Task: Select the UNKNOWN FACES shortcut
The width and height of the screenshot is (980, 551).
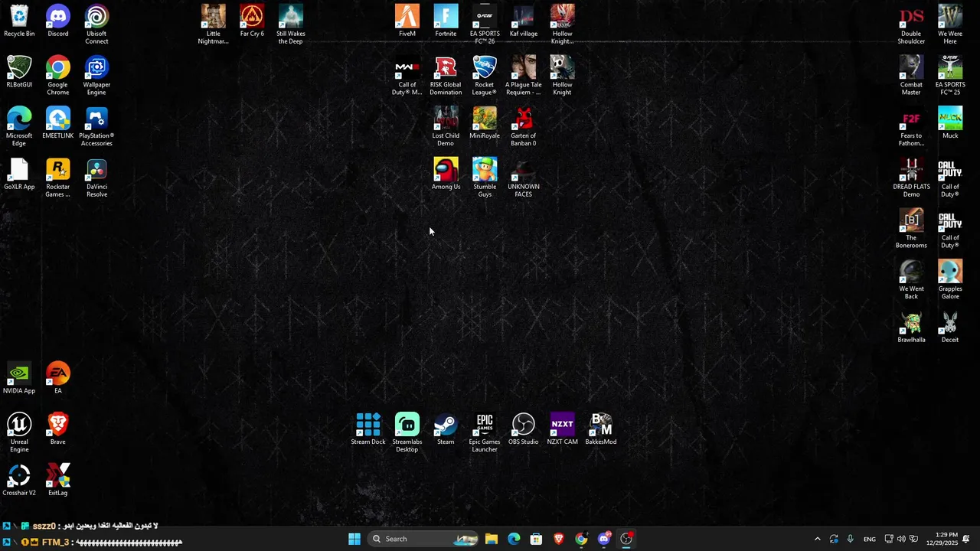Action: click(x=524, y=178)
